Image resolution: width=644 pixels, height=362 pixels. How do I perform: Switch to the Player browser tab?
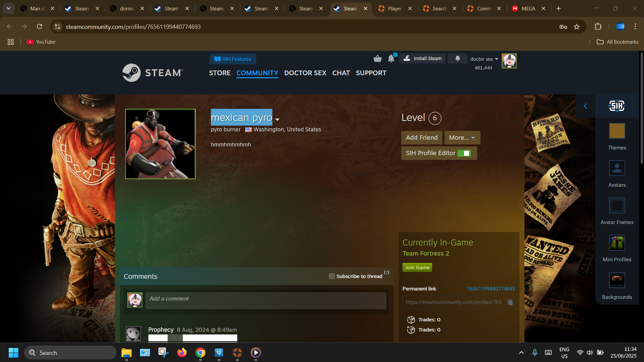[395, 9]
